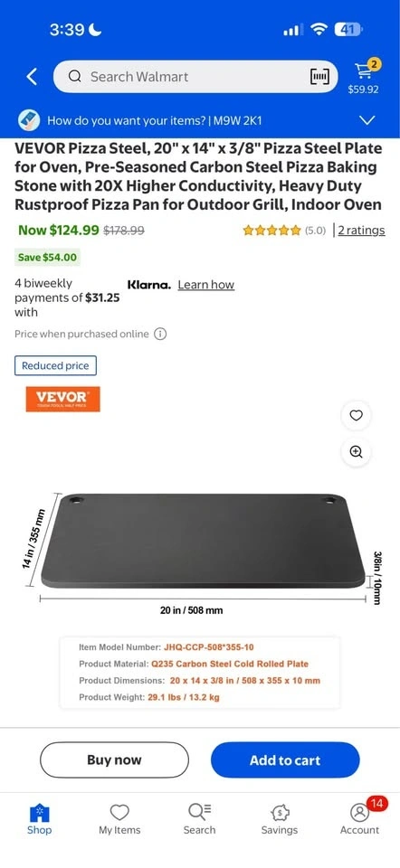
Task: Expand the "How do you want your items" chevron
Action: point(367,120)
